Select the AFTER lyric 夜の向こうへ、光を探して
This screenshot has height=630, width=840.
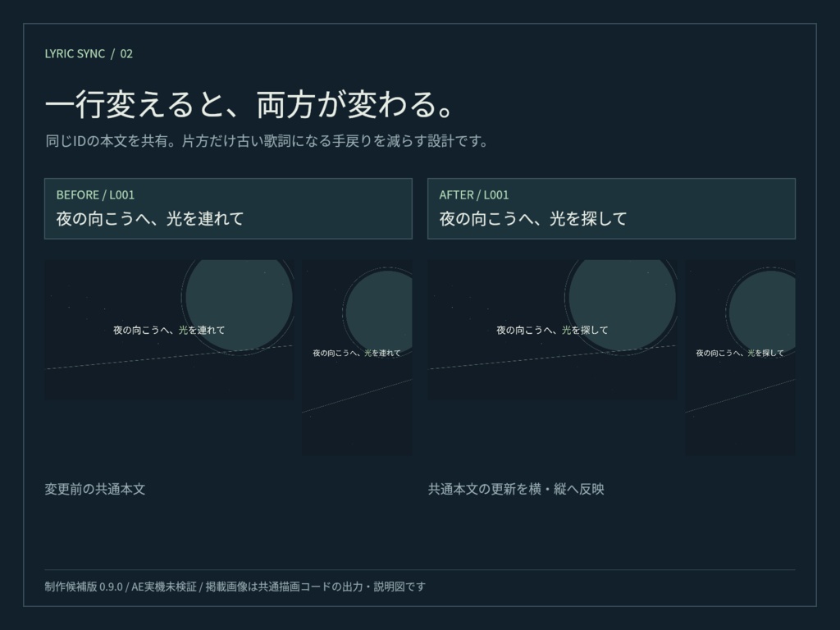[x=533, y=218]
